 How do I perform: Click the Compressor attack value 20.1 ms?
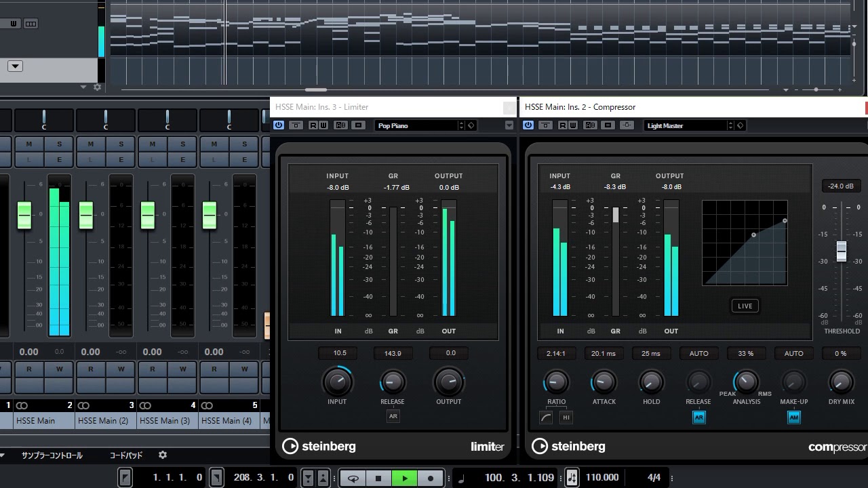tap(604, 353)
